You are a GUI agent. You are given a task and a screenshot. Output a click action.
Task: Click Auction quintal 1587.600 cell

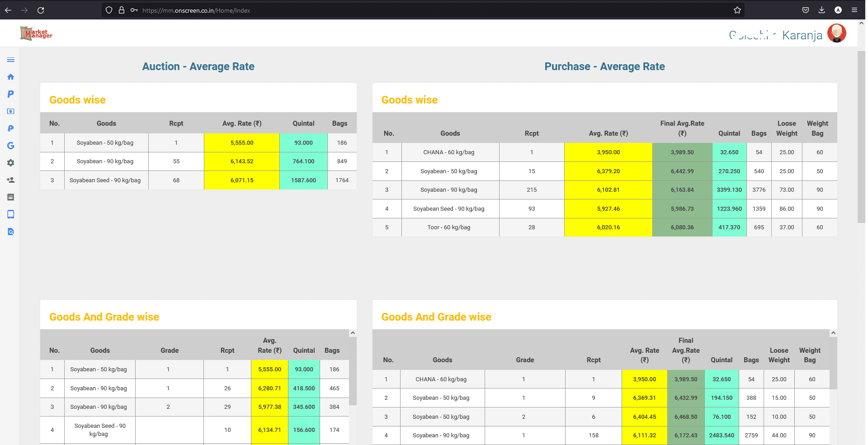pos(303,180)
